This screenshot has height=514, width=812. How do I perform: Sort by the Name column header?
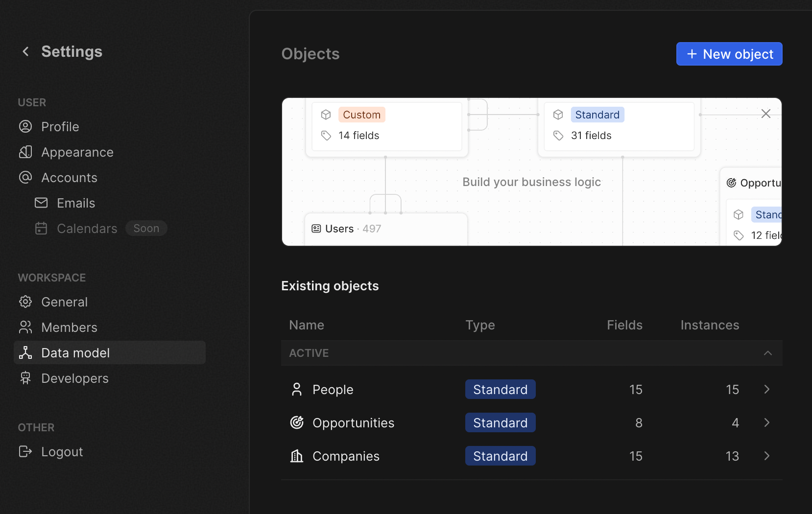click(x=307, y=325)
